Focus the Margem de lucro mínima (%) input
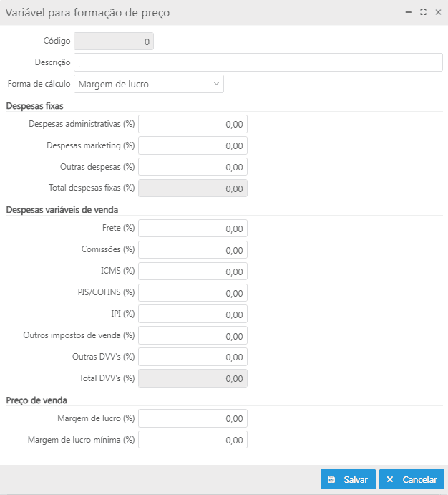This screenshot has width=448, height=495. tap(193, 440)
